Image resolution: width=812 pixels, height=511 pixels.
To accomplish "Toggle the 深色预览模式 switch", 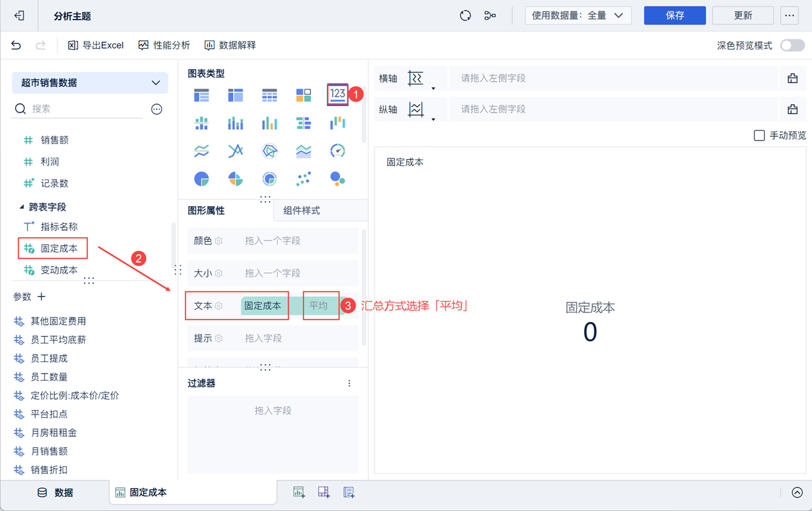I will pyautogui.click(x=792, y=45).
